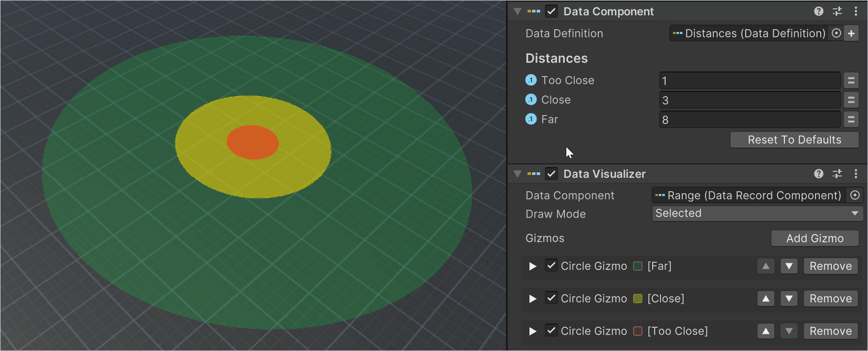Click the Gizmos label
The width and height of the screenshot is (868, 351).
pyautogui.click(x=545, y=238)
